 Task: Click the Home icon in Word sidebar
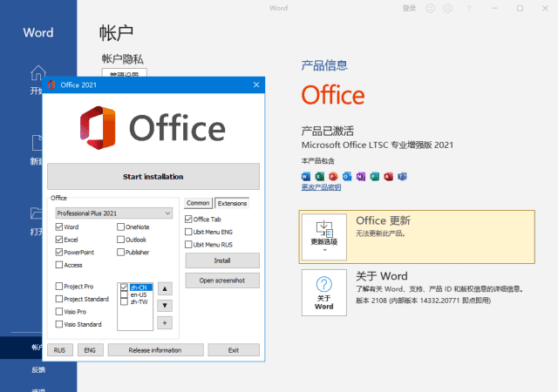point(38,73)
